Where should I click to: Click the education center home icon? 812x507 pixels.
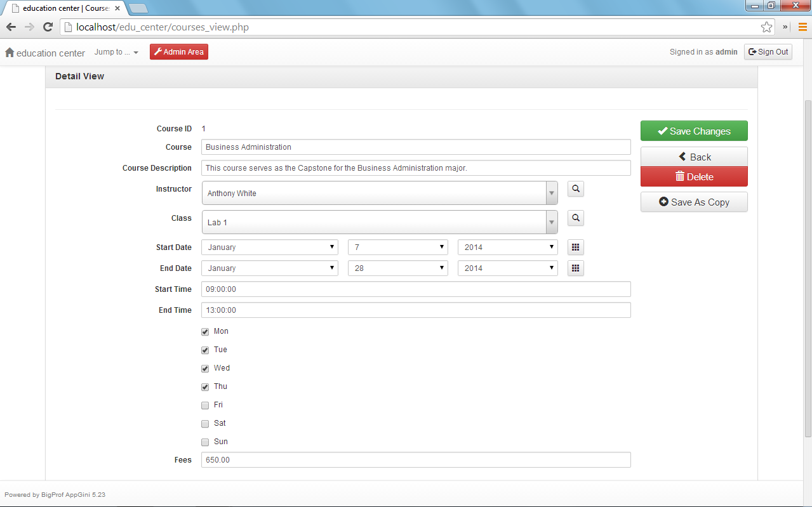(x=10, y=53)
